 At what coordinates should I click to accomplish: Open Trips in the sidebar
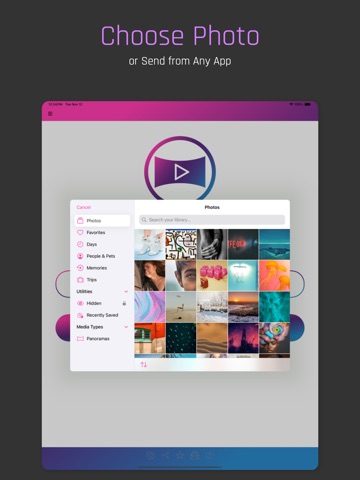tap(102, 280)
